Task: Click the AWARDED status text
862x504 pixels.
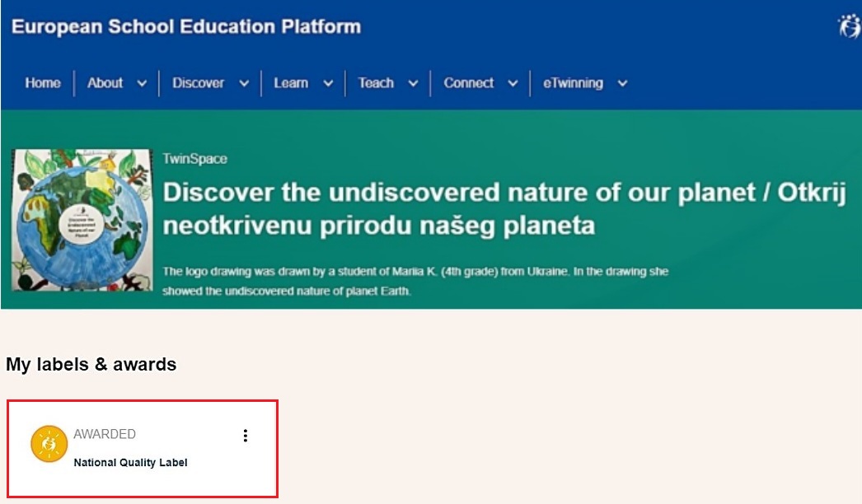Action: click(105, 434)
